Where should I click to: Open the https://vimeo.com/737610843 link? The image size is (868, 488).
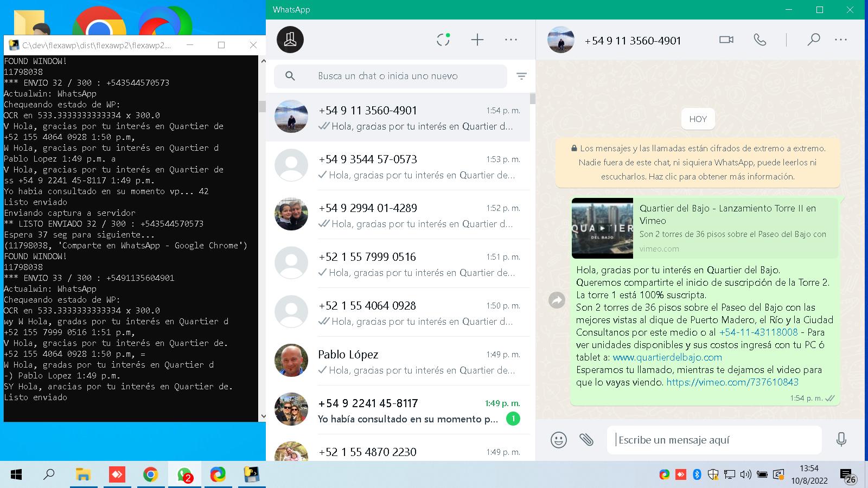732,382
